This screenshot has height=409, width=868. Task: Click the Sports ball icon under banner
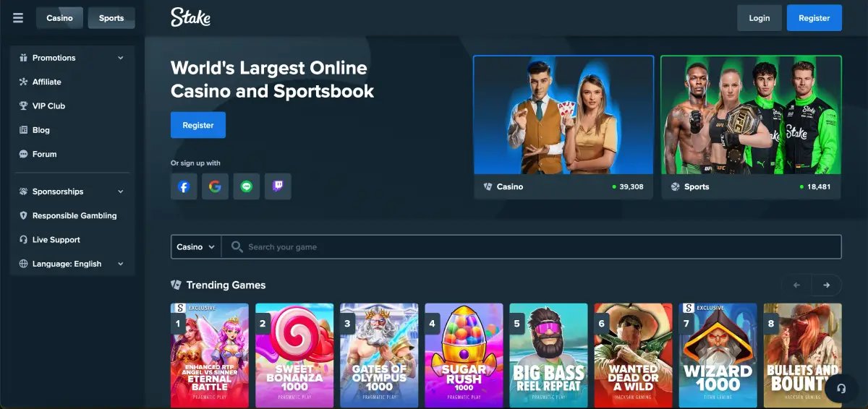pos(675,186)
